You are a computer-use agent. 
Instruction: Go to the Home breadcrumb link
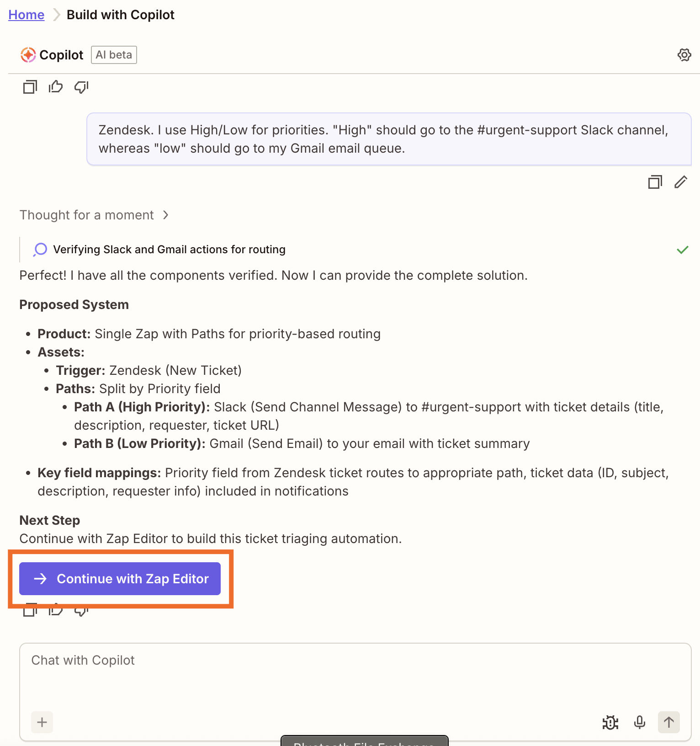coord(27,15)
